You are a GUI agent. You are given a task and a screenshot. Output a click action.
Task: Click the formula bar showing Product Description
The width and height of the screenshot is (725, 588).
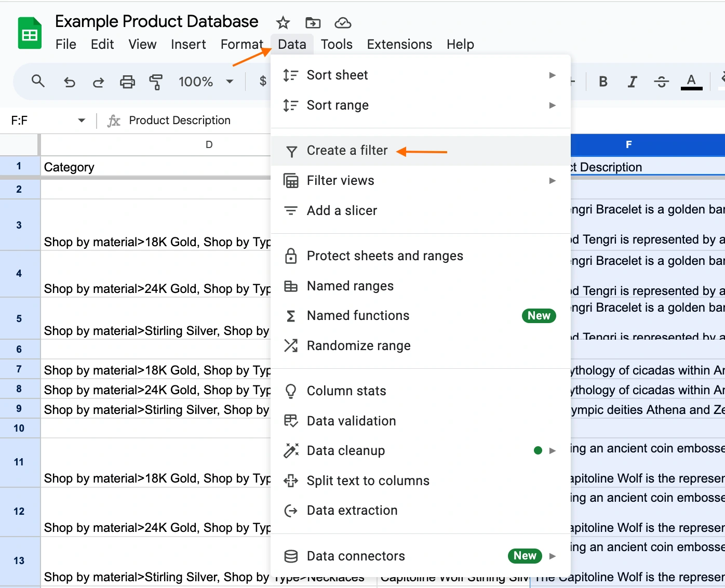[x=179, y=121]
